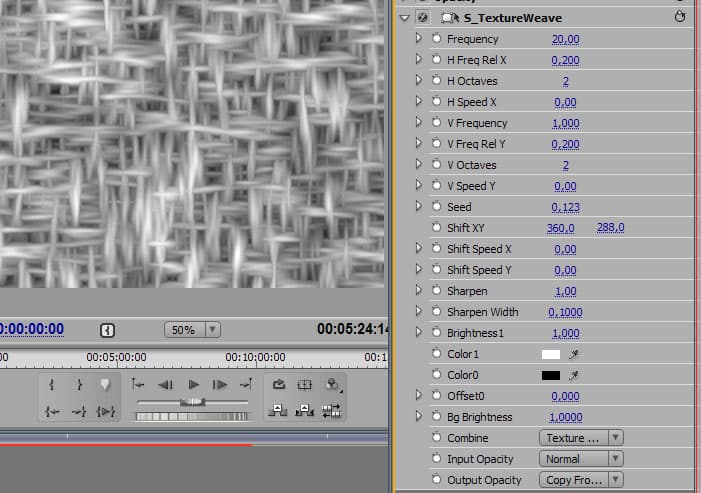701x493 pixels.
Task: Click the Play button in the monitor
Action: tap(194, 384)
